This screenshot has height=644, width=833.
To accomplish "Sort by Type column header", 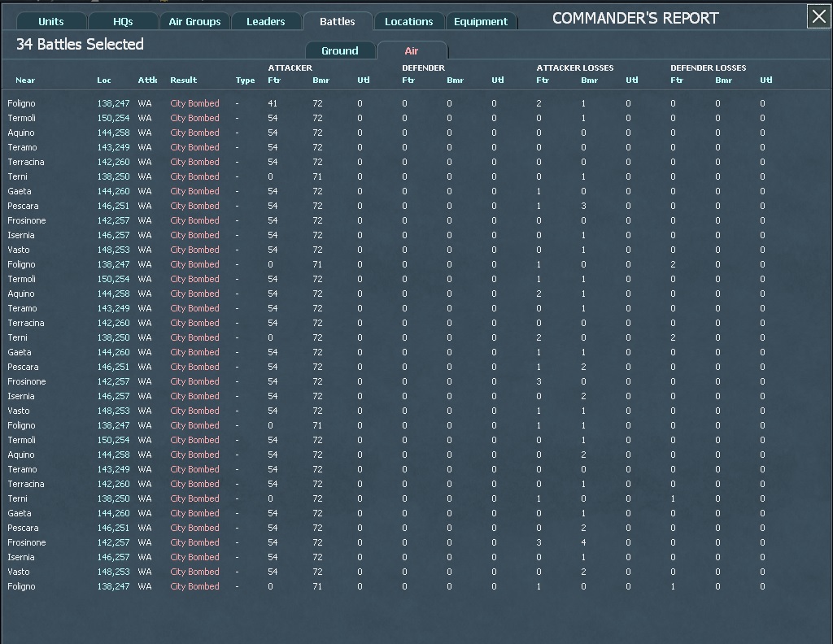I will pos(245,80).
